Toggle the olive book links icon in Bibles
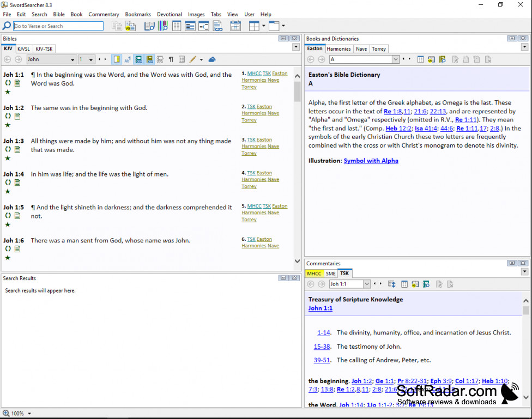This screenshot has width=532, height=419. click(x=149, y=60)
